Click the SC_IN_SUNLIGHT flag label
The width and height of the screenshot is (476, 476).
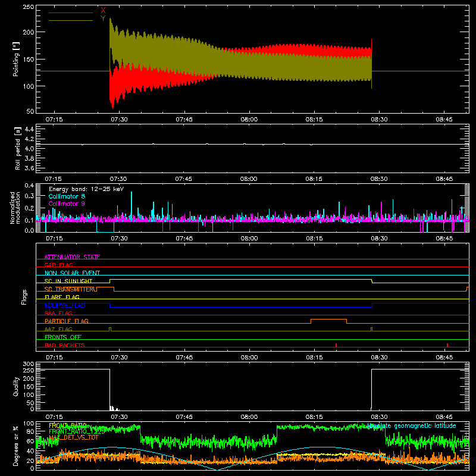coord(68,281)
